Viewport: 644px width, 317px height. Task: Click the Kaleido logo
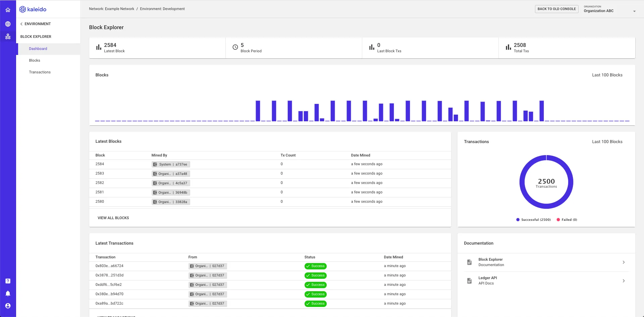33,9
